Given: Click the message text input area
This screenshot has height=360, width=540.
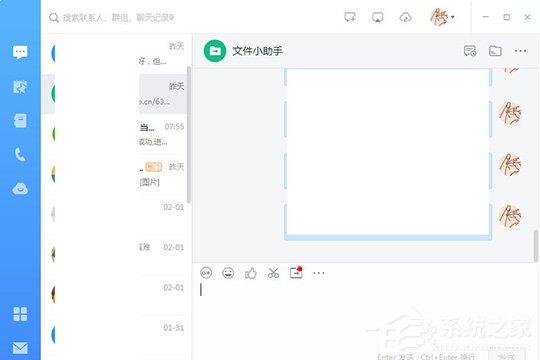Looking at the screenshot, I should (365, 317).
